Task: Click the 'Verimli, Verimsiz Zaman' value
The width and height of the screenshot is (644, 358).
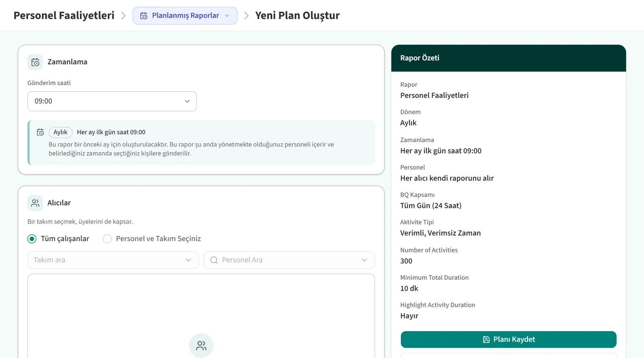Action: coord(440,233)
